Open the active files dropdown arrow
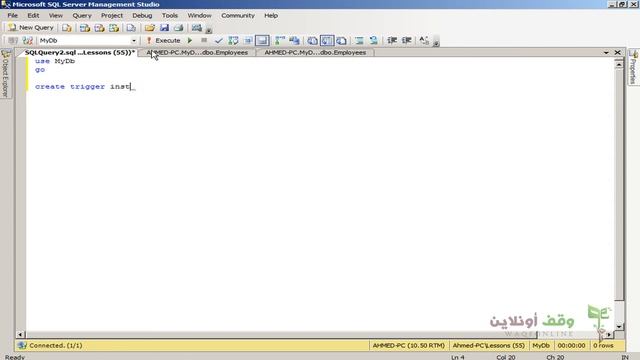This screenshot has width=640, height=360. tap(606, 53)
